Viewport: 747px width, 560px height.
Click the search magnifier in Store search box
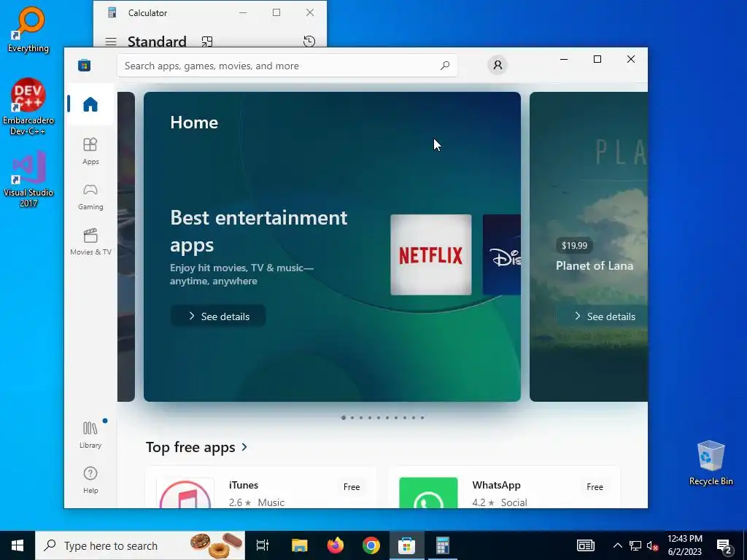tap(444, 66)
